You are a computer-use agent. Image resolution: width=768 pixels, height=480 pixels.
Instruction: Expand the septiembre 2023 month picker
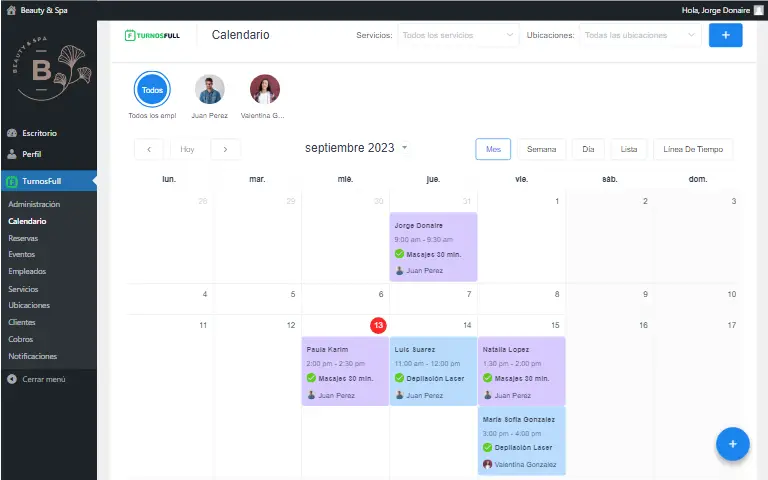click(404, 148)
